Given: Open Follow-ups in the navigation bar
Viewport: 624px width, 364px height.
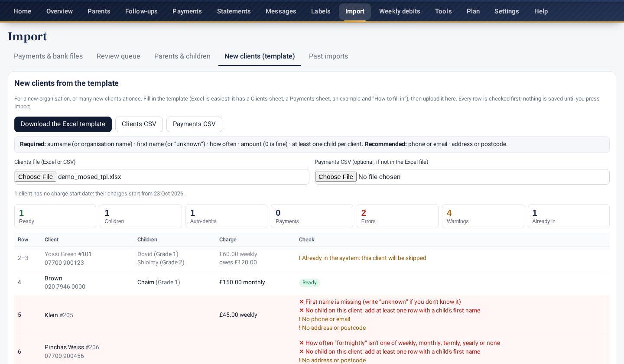Looking at the screenshot, I should coord(141,11).
